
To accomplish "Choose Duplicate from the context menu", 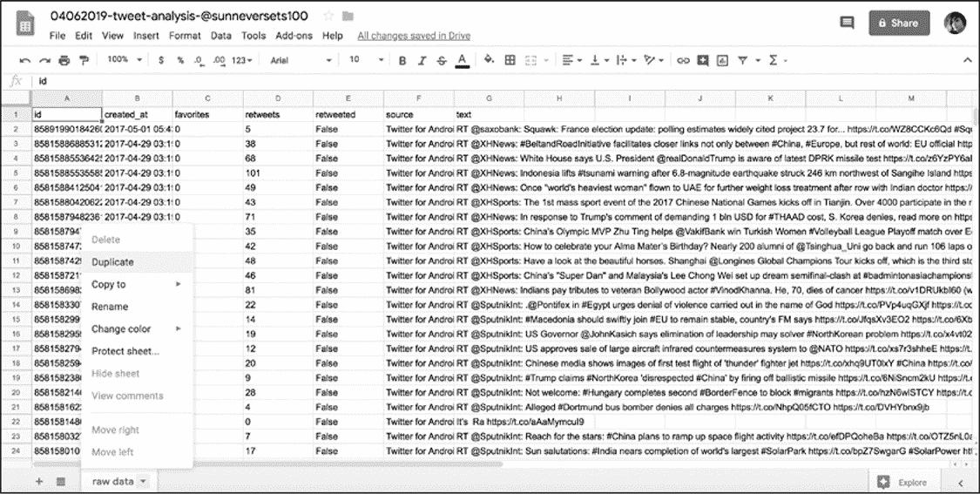I will (112, 261).
